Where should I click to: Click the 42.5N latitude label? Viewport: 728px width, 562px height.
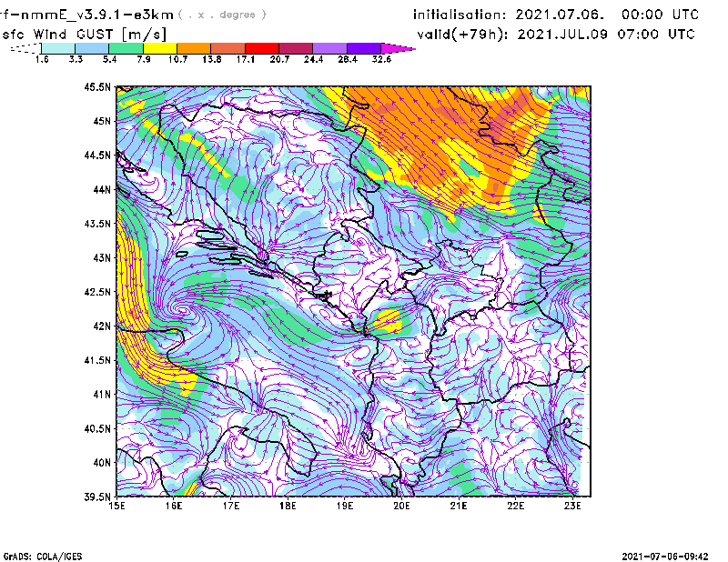pyautogui.click(x=98, y=292)
